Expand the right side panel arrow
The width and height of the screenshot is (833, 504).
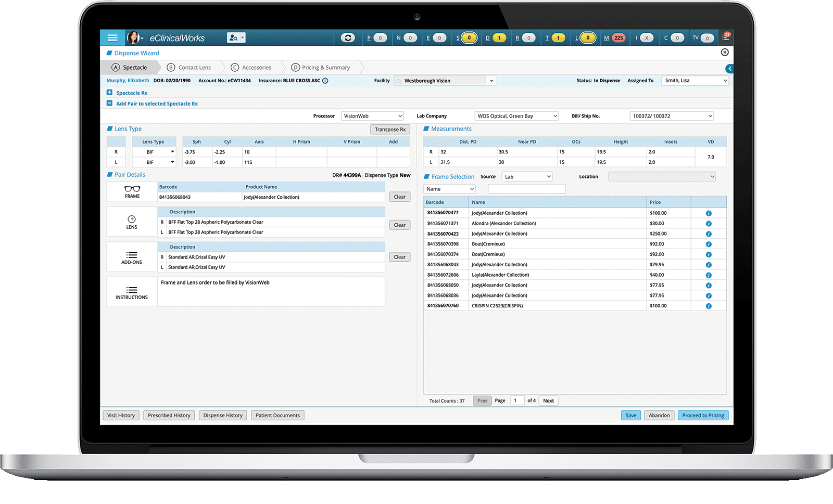(729, 69)
